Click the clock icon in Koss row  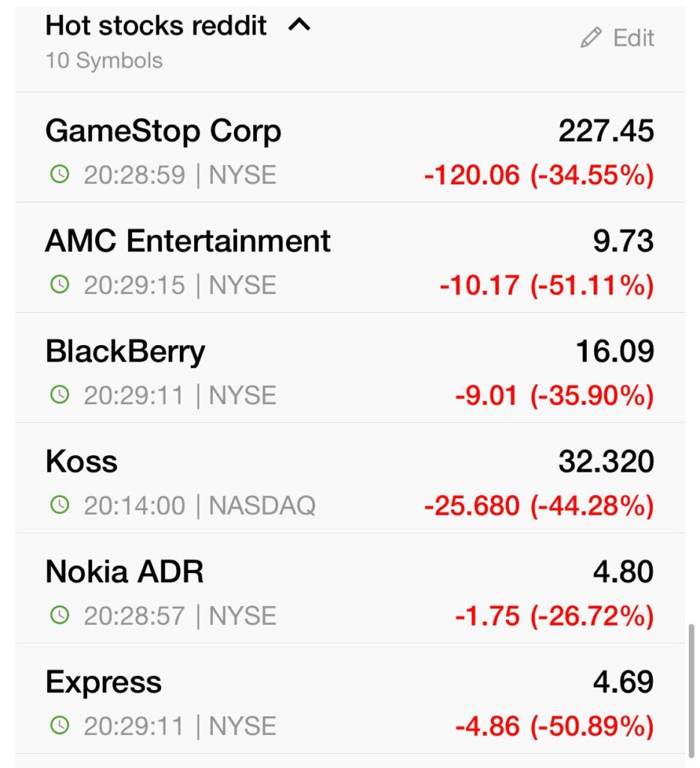[60, 505]
